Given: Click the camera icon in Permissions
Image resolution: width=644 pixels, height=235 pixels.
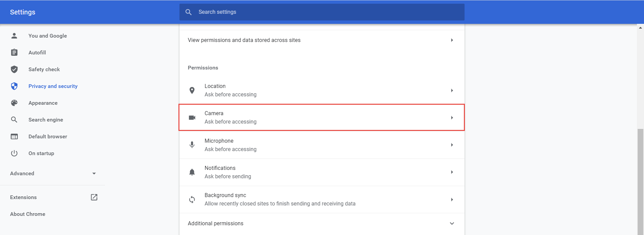Looking at the screenshot, I should coord(192,117).
